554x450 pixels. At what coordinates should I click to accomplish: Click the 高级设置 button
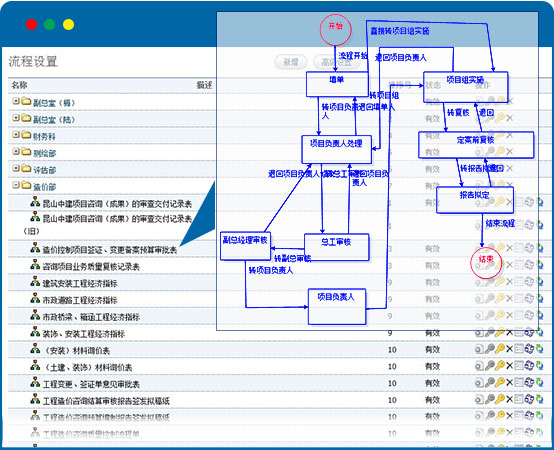(x=336, y=62)
